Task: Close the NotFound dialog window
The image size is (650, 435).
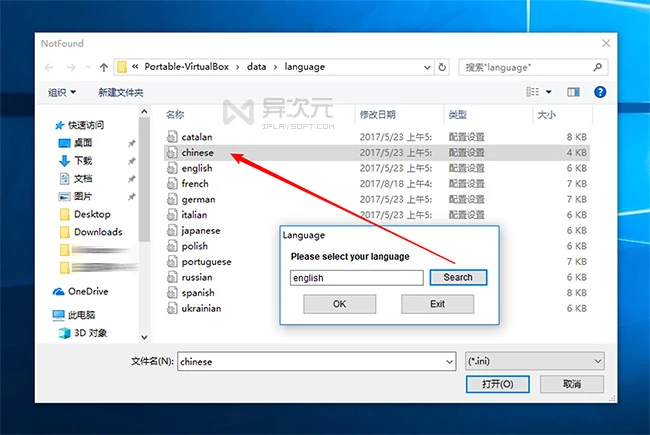Action: tap(606, 43)
